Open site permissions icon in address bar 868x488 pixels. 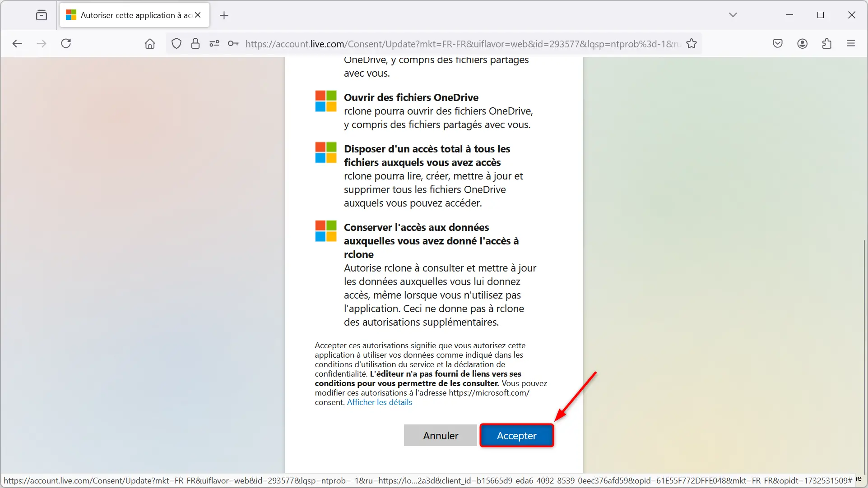214,43
